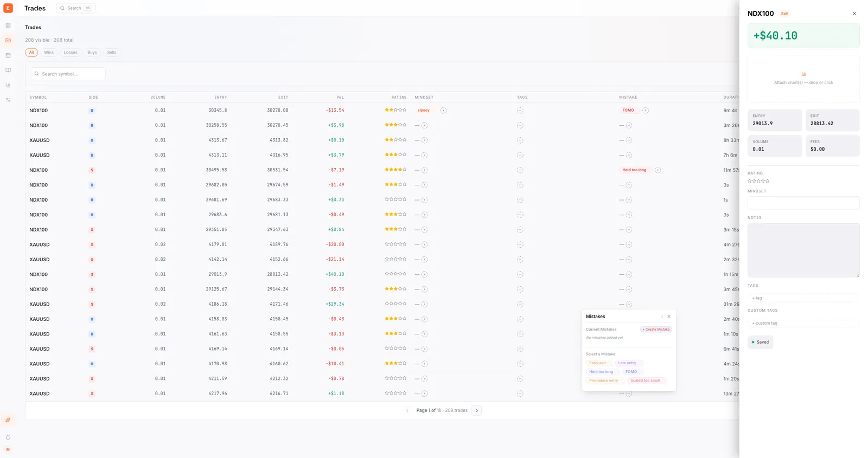Open the calendar icon in sidebar
This screenshot has width=868, height=458.
8,55
